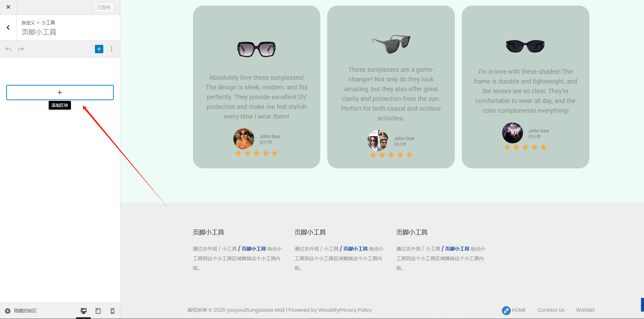Open the Contact Us footer link
This screenshot has width=644, height=319.
coord(551,310)
